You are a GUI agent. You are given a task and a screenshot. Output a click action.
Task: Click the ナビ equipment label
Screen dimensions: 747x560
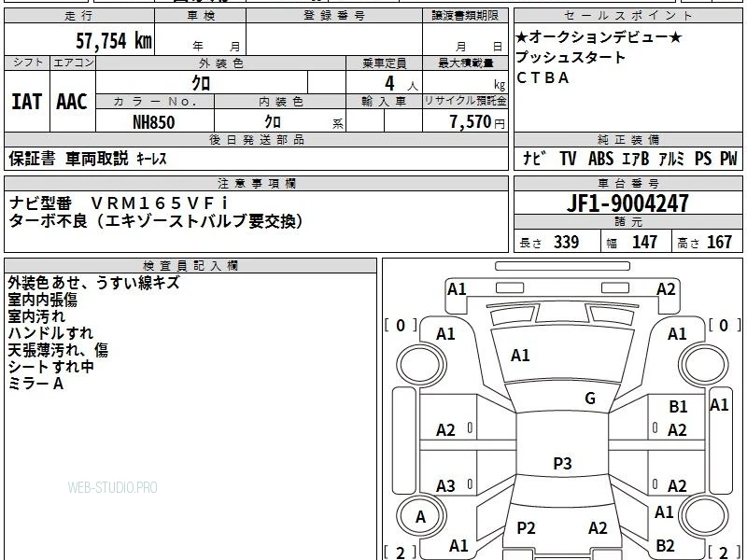535,159
